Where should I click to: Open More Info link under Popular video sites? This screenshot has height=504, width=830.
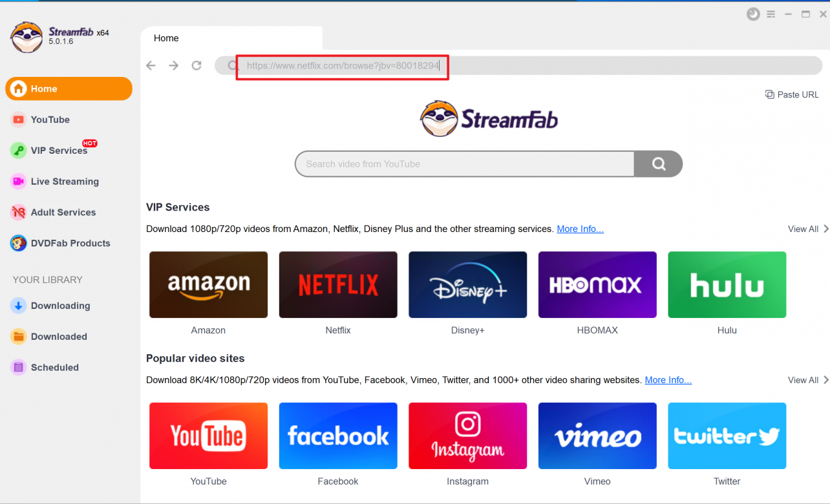click(x=668, y=380)
